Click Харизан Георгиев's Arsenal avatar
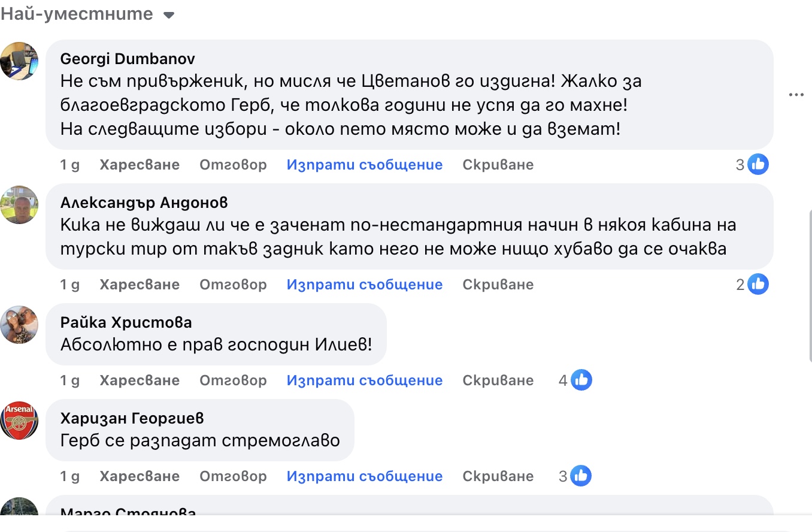Image resolution: width=812 pixels, height=532 pixels. pos(19,420)
